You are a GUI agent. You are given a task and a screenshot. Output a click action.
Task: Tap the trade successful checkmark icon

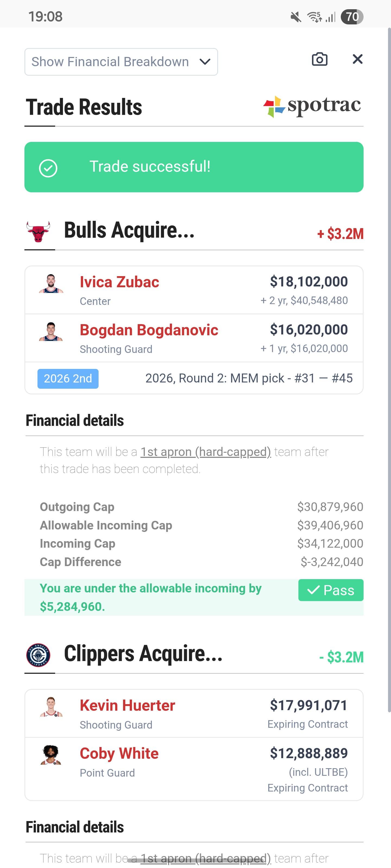click(x=48, y=168)
